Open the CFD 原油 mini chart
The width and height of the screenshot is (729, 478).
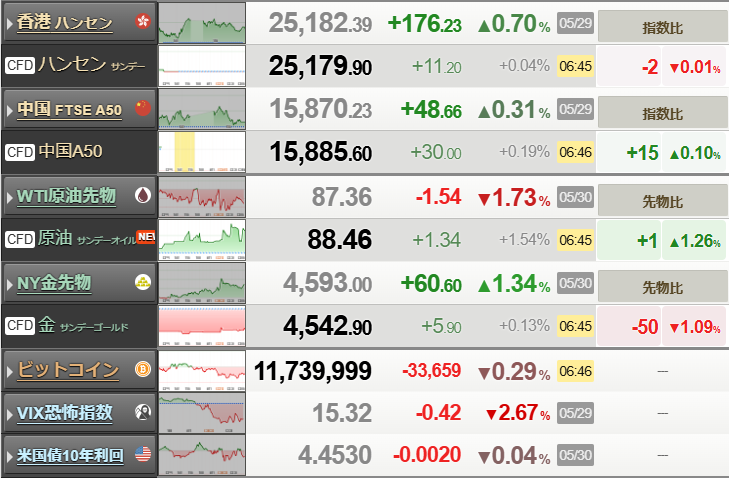pos(202,239)
